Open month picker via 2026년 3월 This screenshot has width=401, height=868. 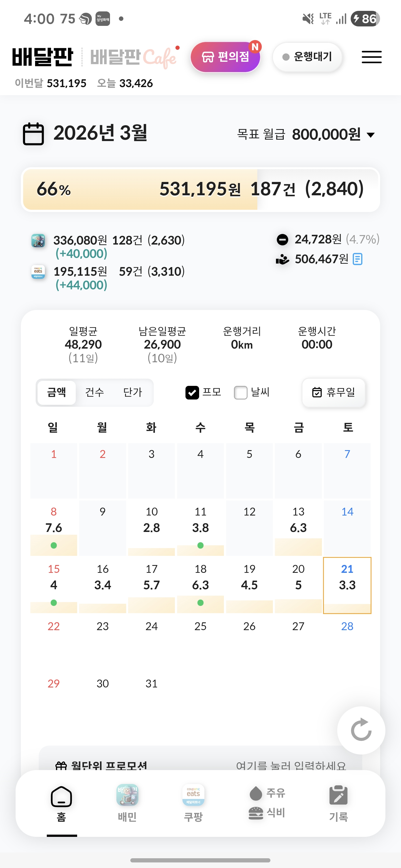click(x=100, y=133)
